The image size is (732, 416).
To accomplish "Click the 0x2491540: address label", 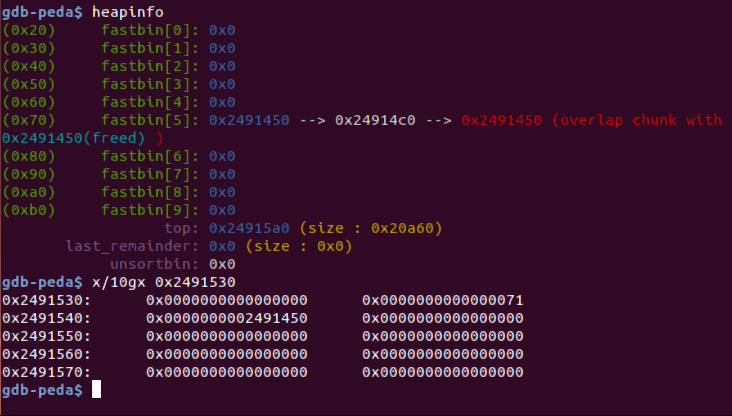I will [46, 318].
